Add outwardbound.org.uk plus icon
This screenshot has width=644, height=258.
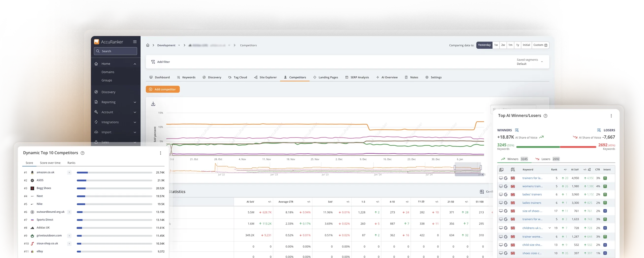click(x=69, y=212)
